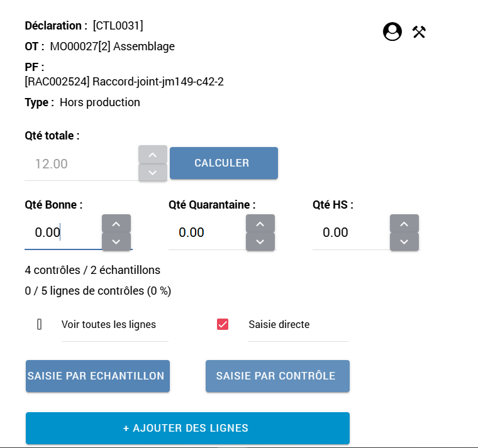Increment Qté Bonne using up chevron

point(116,224)
